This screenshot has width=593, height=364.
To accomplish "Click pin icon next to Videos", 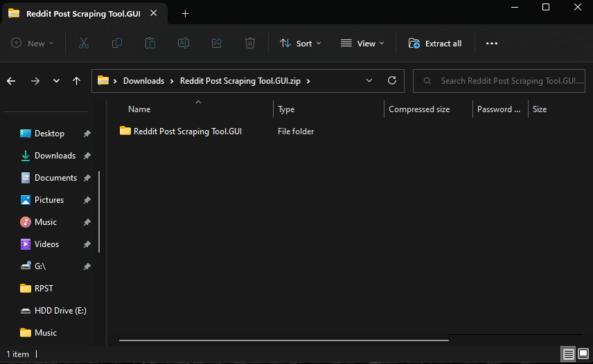I will coord(87,244).
